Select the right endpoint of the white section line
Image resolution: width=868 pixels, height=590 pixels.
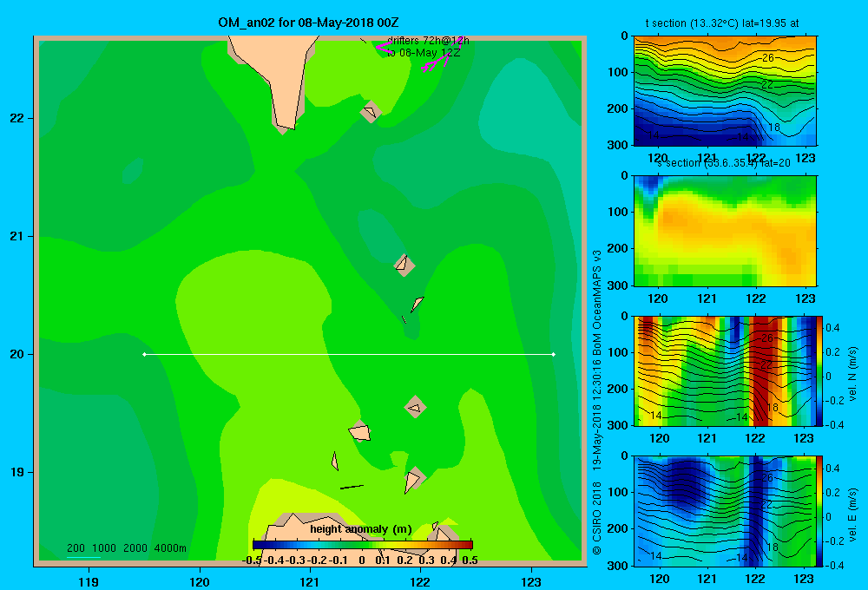click(x=553, y=354)
